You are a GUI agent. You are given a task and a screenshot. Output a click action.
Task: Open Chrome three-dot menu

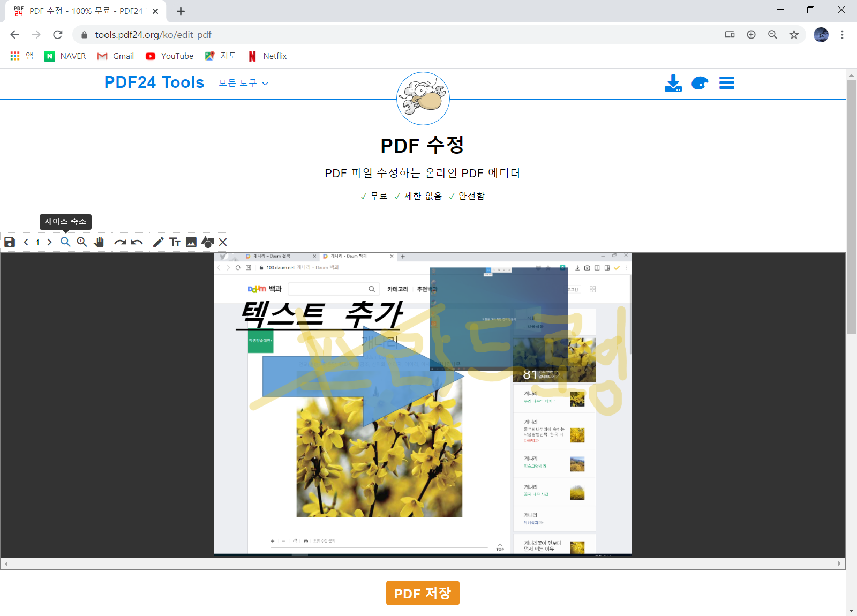842,35
